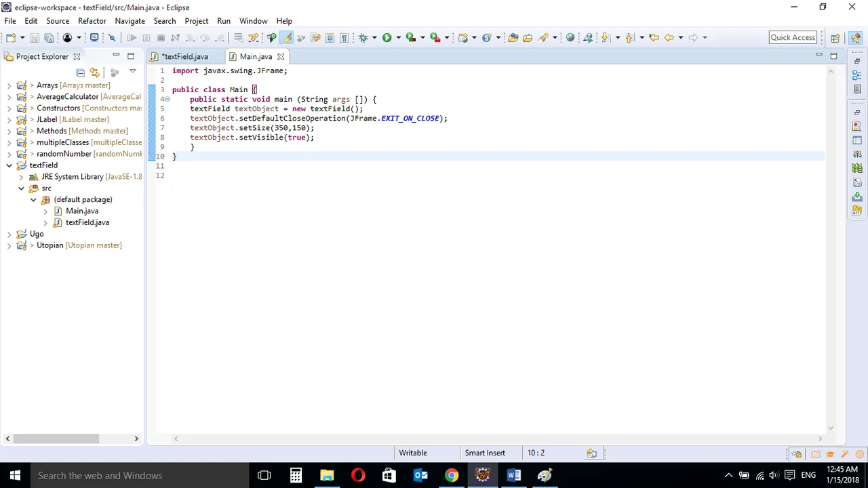Open the New file dropdown arrow
The image size is (868, 488).
tap(22, 38)
